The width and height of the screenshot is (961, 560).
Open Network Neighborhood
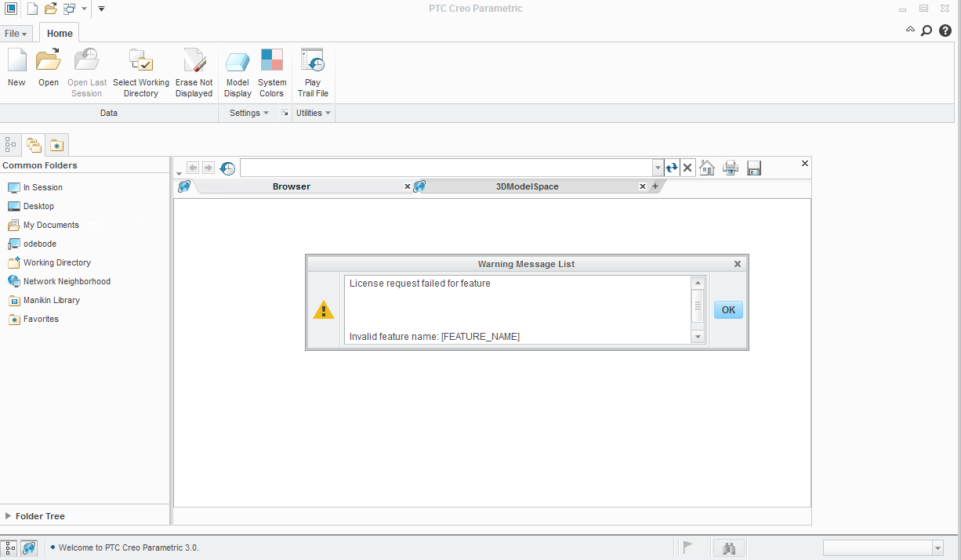[59, 281]
